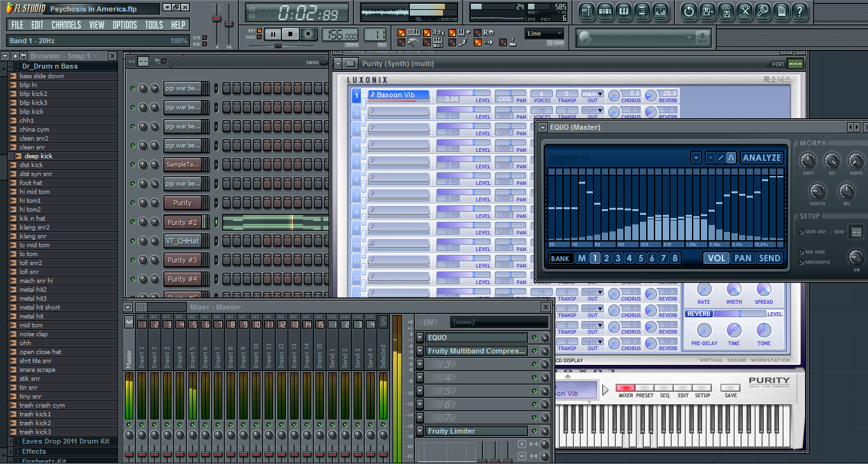Open the Mixer view toolbar icon
Image resolution: width=868 pixels, height=464 pixels.
pos(660,11)
